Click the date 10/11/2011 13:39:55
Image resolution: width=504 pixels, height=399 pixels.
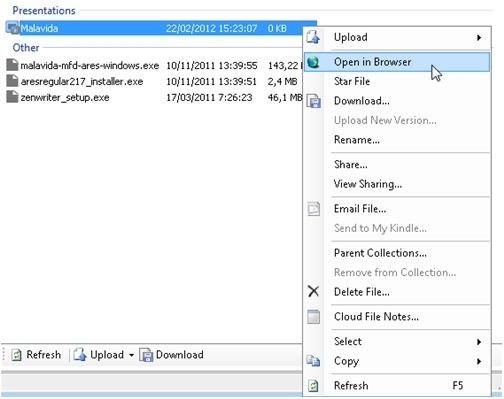pyautogui.click(x=211, y=65)
